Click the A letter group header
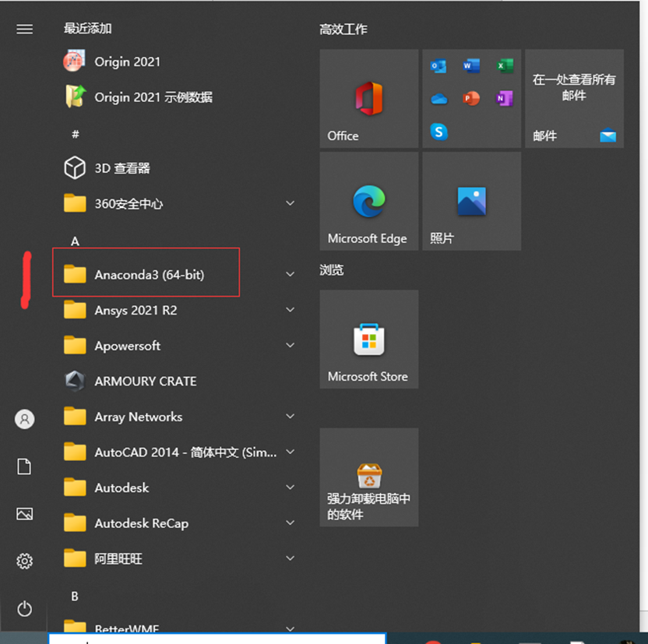 [75, 241]
